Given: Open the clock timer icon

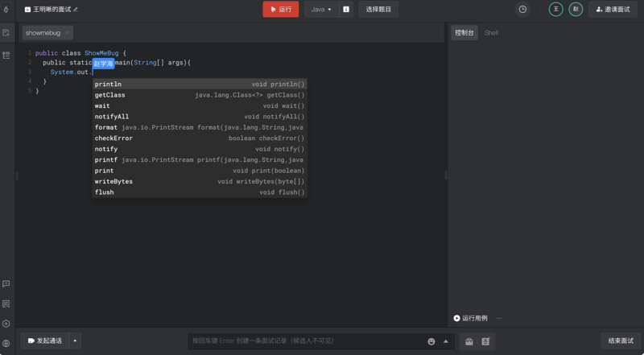Looking at the screenshot, I should tap(522, 10).
